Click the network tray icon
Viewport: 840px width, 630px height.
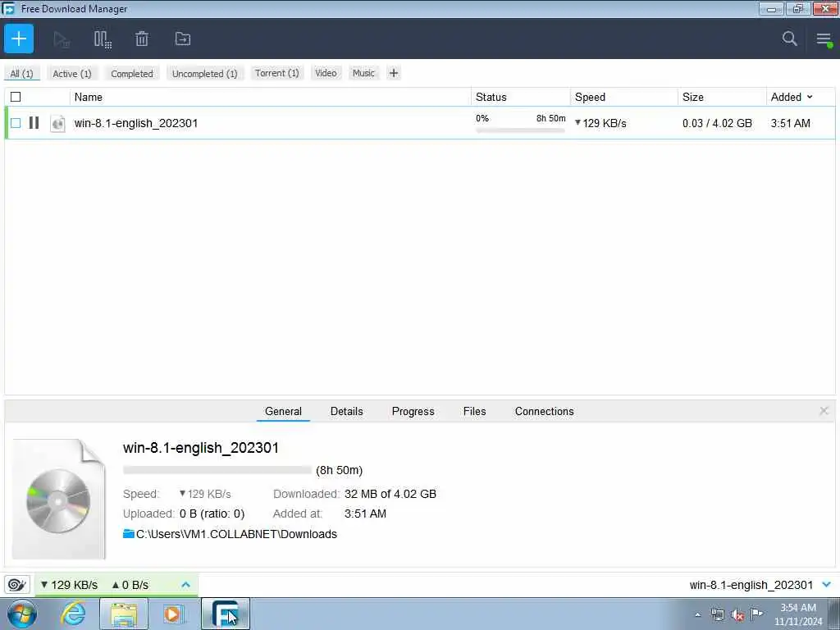[x=717, y=614]
